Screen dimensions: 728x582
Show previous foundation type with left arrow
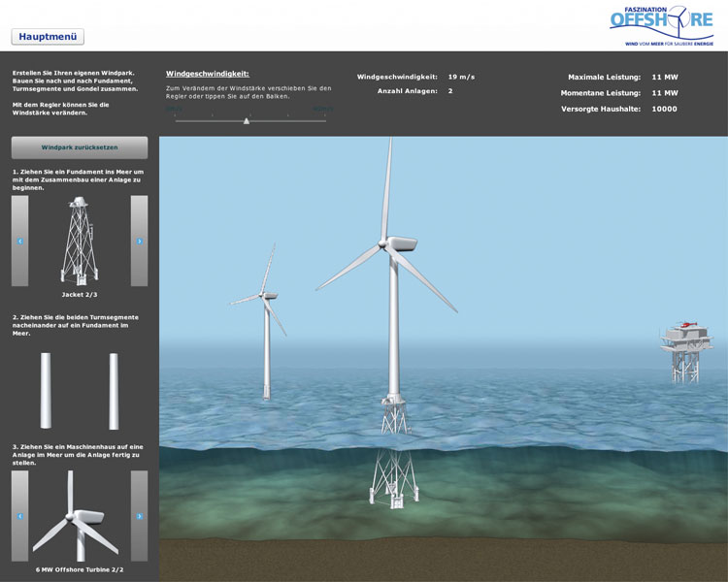point(19,241)
